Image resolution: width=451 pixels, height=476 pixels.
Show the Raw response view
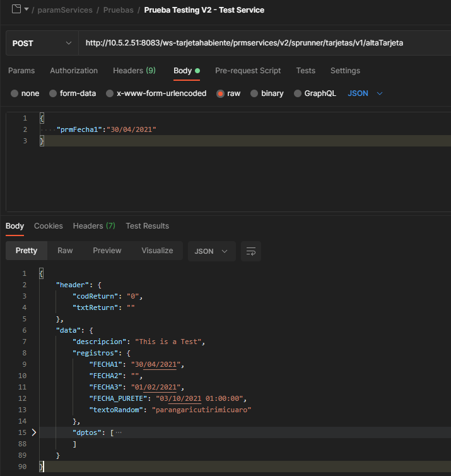click(65, 251)
